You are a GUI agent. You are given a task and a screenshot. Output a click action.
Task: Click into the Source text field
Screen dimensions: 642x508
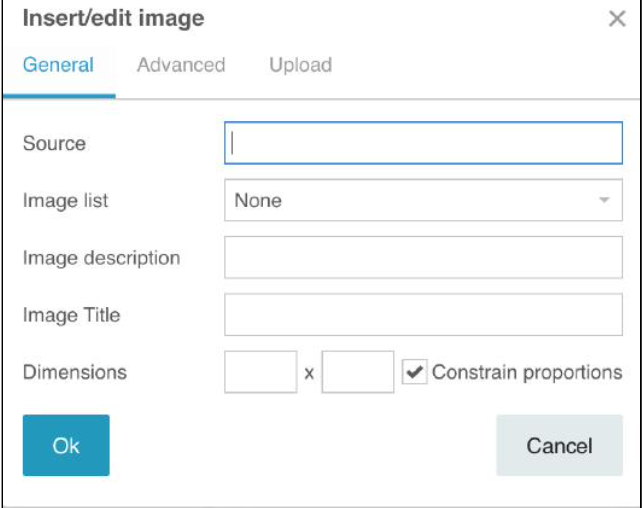point(423,143)
